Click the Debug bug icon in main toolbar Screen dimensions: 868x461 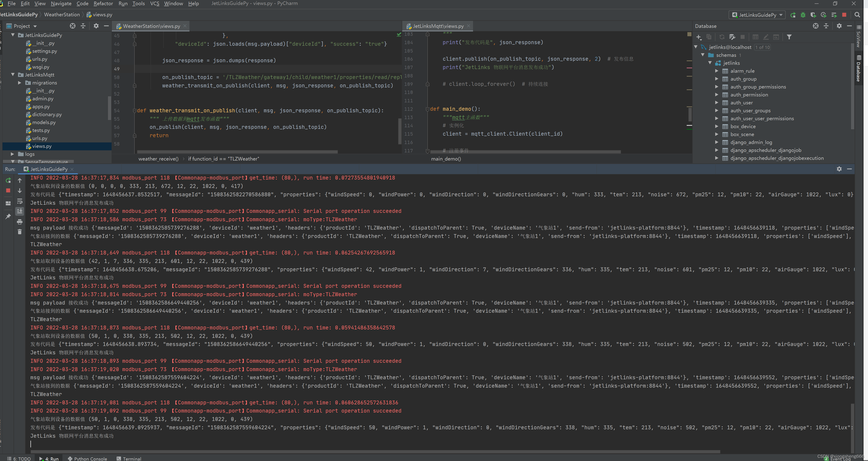point(803,15)
